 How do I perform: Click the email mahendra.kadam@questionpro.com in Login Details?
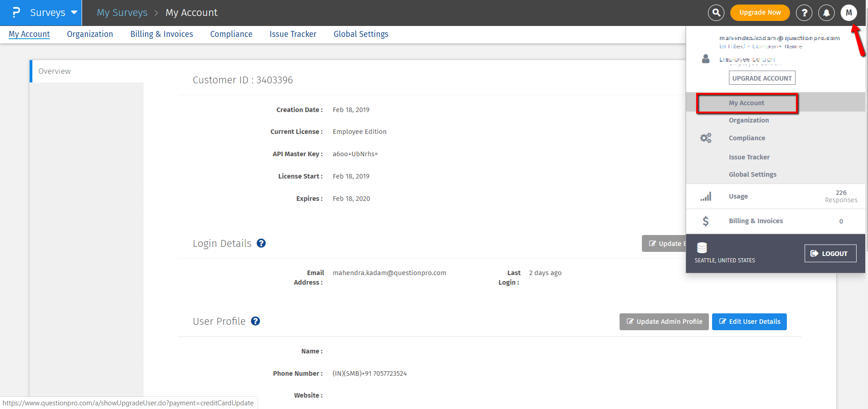pos(389,273)
